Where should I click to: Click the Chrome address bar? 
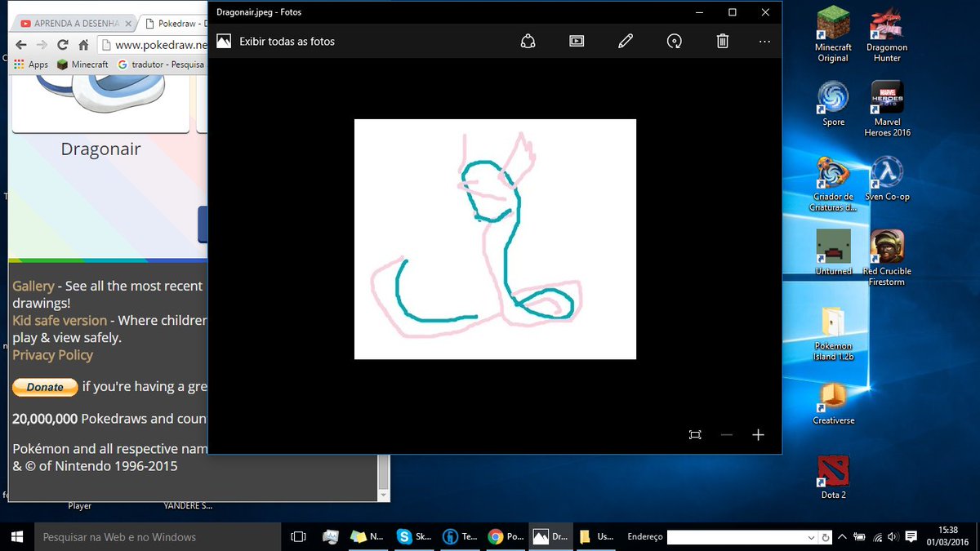tap(154, 45)
